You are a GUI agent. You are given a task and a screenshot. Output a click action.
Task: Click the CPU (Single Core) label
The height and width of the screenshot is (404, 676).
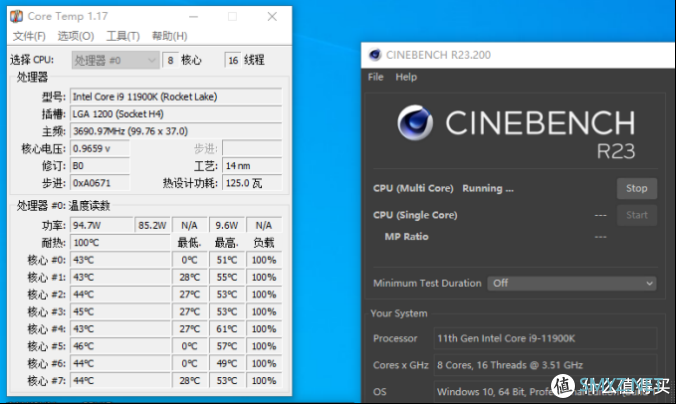[415, 215]
